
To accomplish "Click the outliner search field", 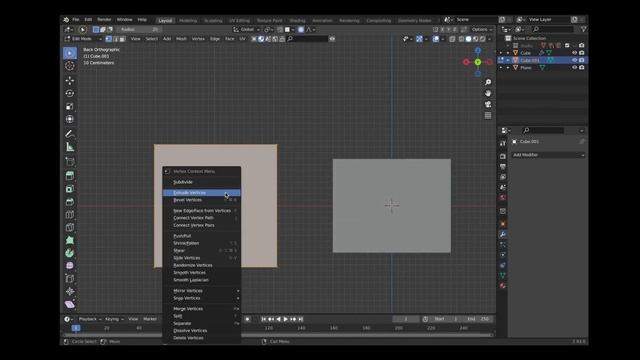I will (553, 29).
